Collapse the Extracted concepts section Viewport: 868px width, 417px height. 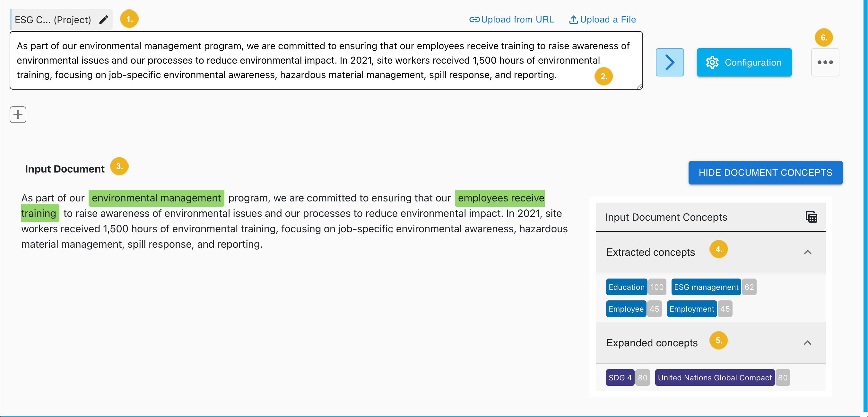(x=807, y=252)
